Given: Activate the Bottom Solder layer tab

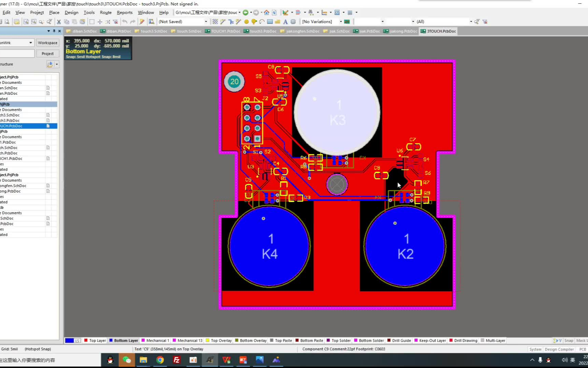Looking at the screenshot, I should pyautogui.click(x=369, y=340).
